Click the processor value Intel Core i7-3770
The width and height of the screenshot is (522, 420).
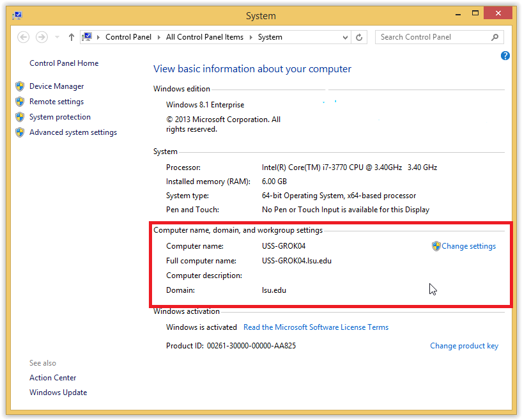pyautogui.click(x=349, y=167)
